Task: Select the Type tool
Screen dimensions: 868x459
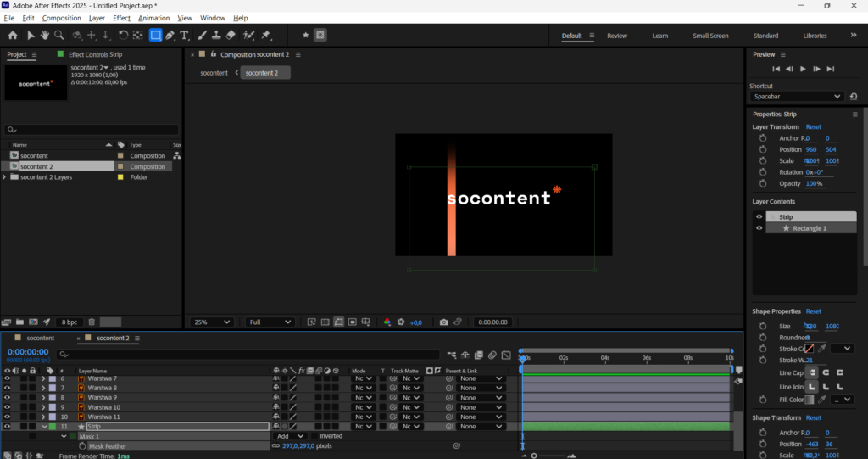Action: point(184,35)
